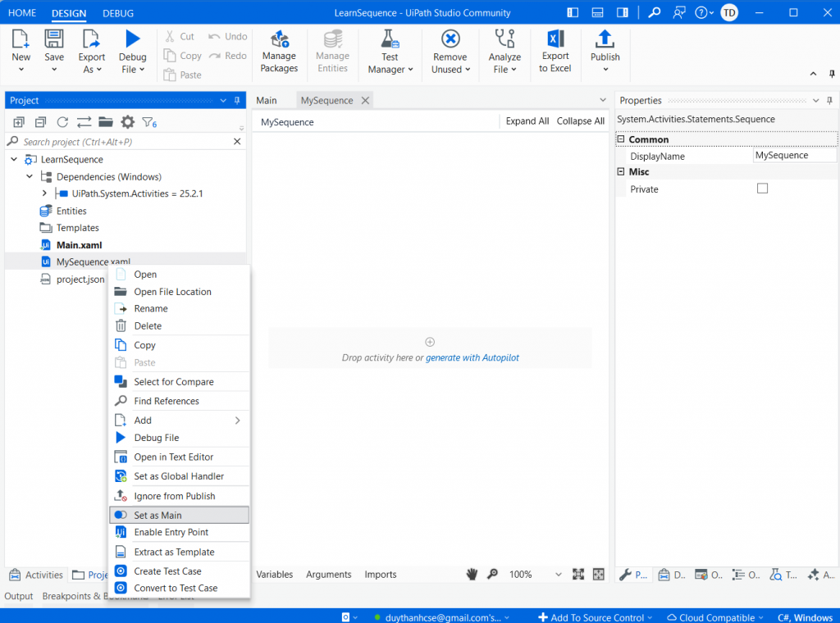The height and width of the screenshot is (623, 840).
Task: Refresh the Project panel
Action: [x=62, y=123]
